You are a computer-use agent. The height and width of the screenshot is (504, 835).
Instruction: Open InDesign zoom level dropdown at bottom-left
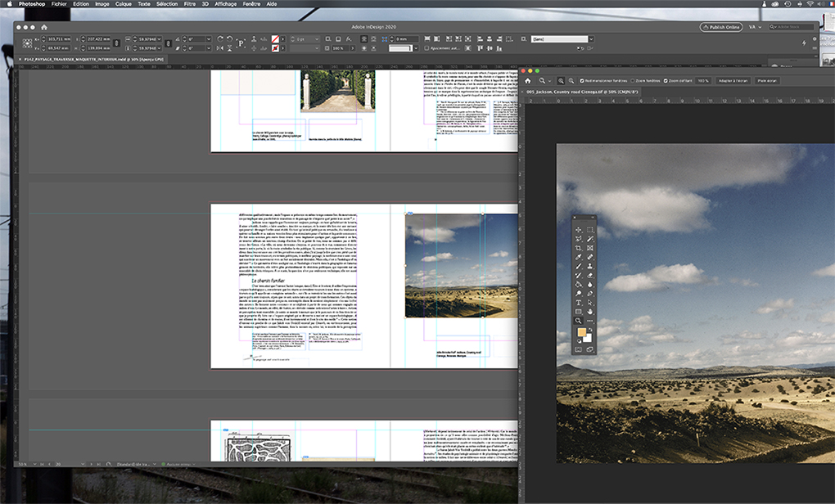[x=36, y=464]
